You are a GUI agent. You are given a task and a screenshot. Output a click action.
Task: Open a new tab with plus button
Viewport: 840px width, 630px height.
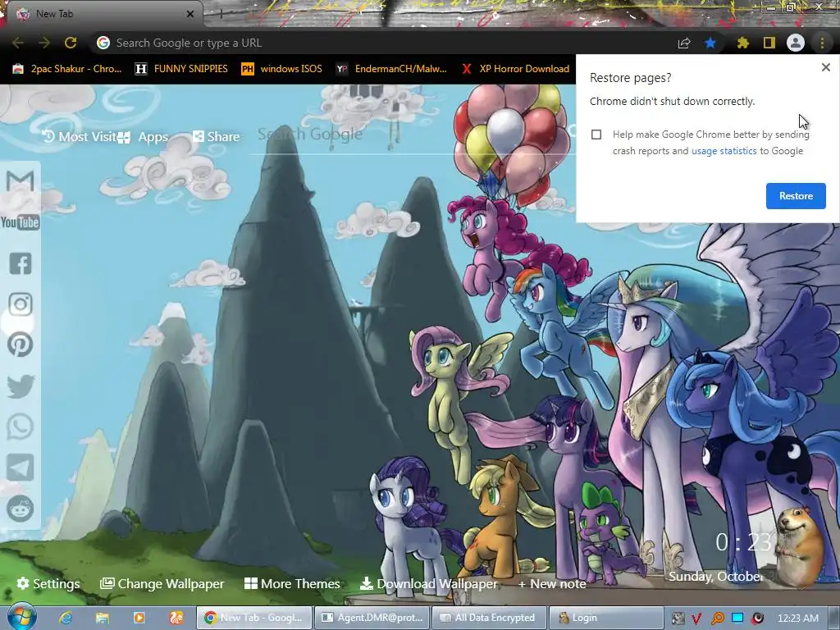221,15
